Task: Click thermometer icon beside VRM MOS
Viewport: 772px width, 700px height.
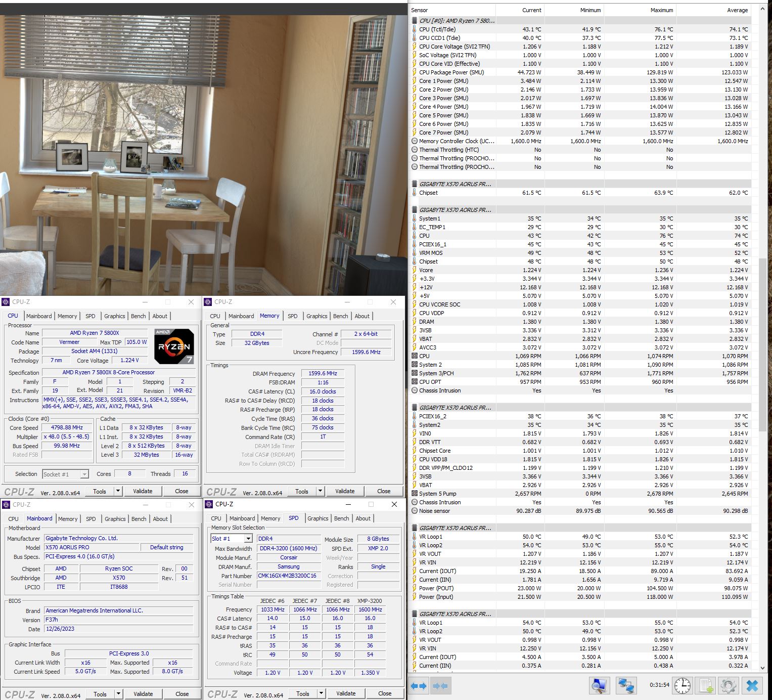Action: 415,253
